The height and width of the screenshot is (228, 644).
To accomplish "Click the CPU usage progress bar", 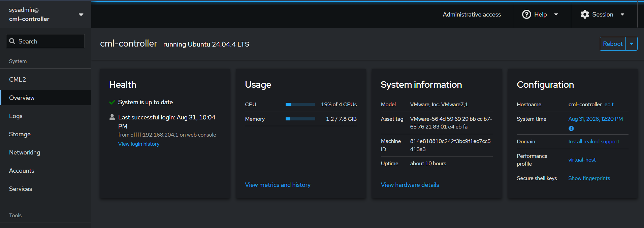I will coord(300,105).
